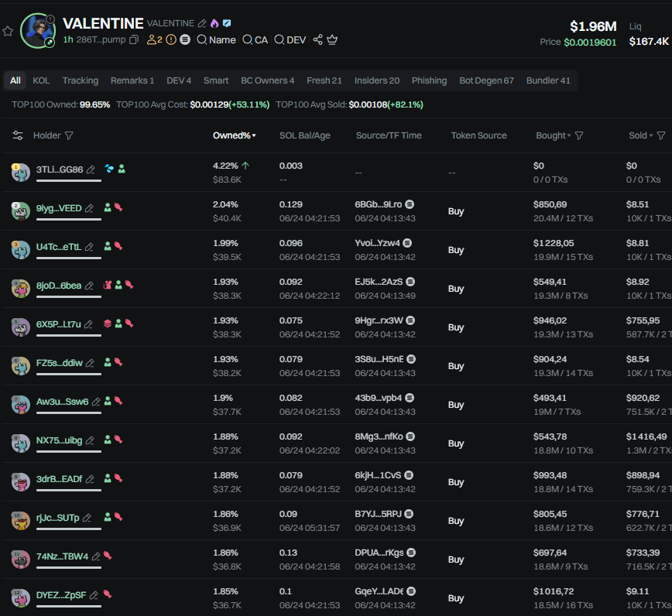672x616 pixels.
Task: Open the Bundler 41 tab
Action: tap(548, 80)
